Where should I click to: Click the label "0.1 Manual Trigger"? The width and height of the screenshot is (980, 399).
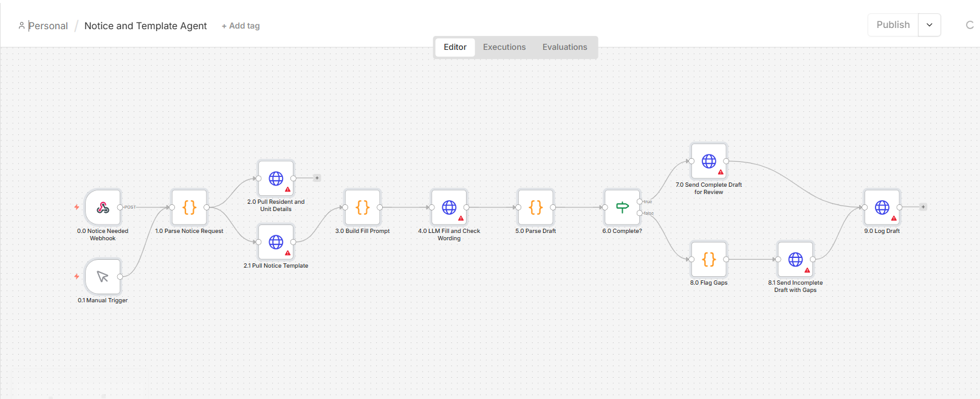[x=103, y=300]
